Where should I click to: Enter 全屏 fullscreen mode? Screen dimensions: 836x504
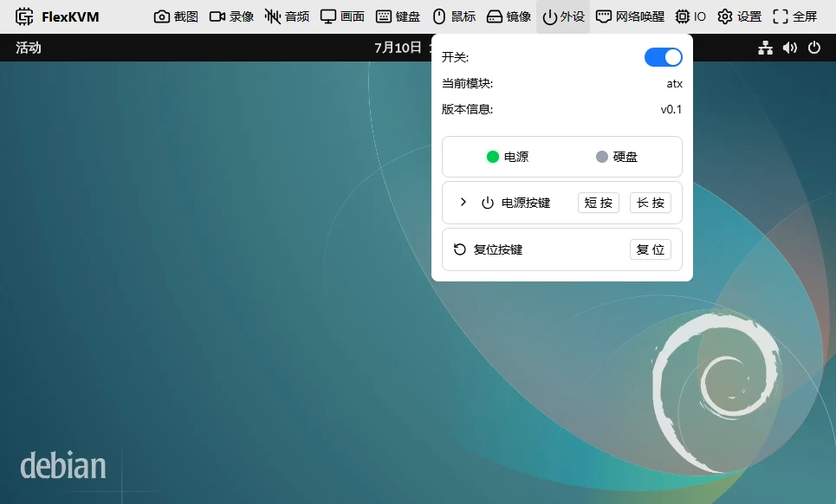click(x=794, y=16)
